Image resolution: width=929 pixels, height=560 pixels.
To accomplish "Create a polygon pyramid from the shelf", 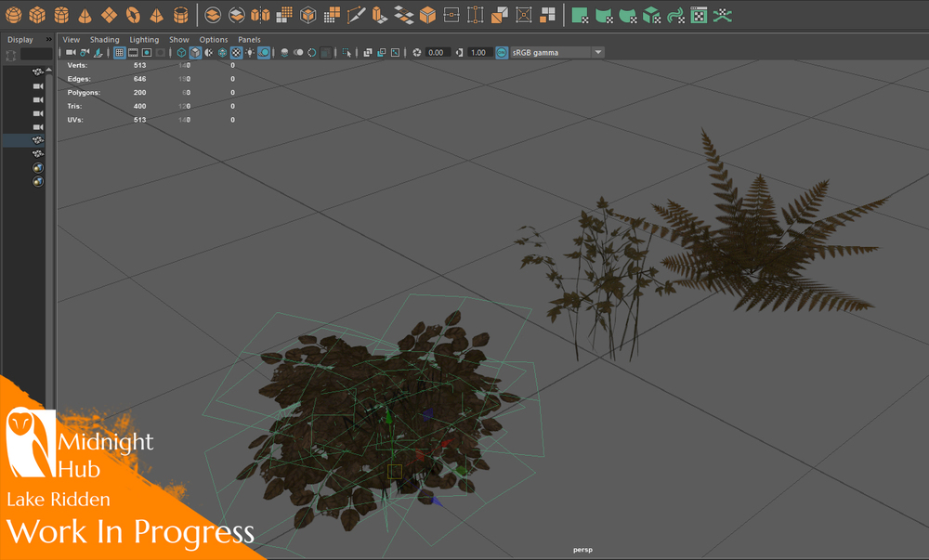I will pos(156,15).
